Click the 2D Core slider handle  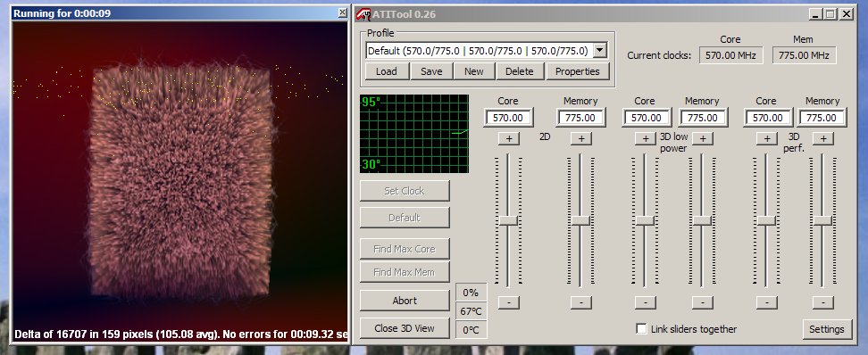508,220
